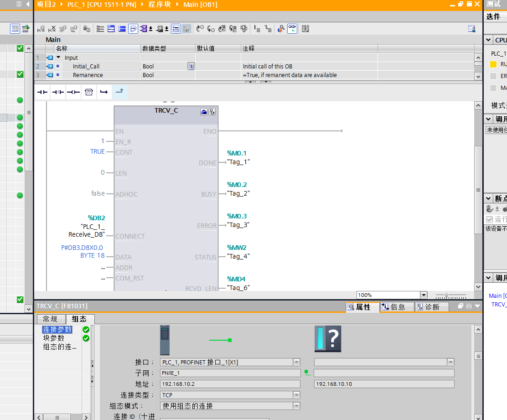507x420 pixels.
Task: Open TRCV_C block diagnostics stethoscope icon
Action: (212, 112)
